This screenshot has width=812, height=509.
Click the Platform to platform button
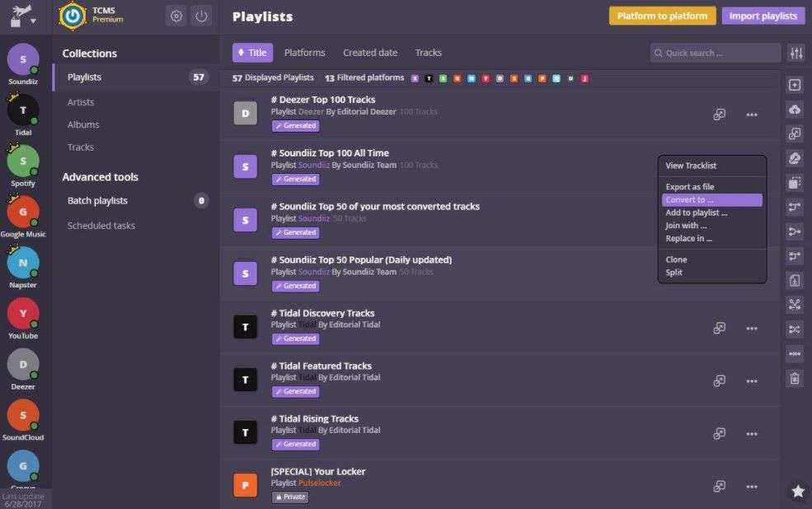[x=662, y=16]
